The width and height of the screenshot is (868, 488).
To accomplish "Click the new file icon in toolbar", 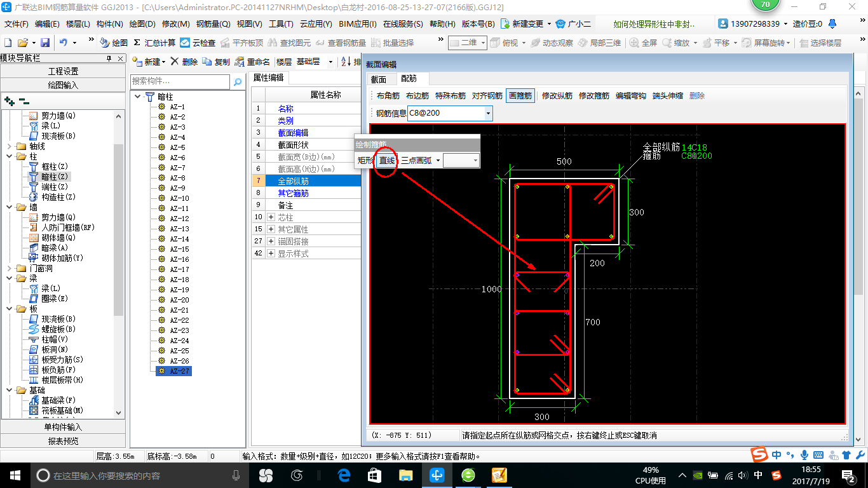I will pyautogui.click(x=8, y=43).
